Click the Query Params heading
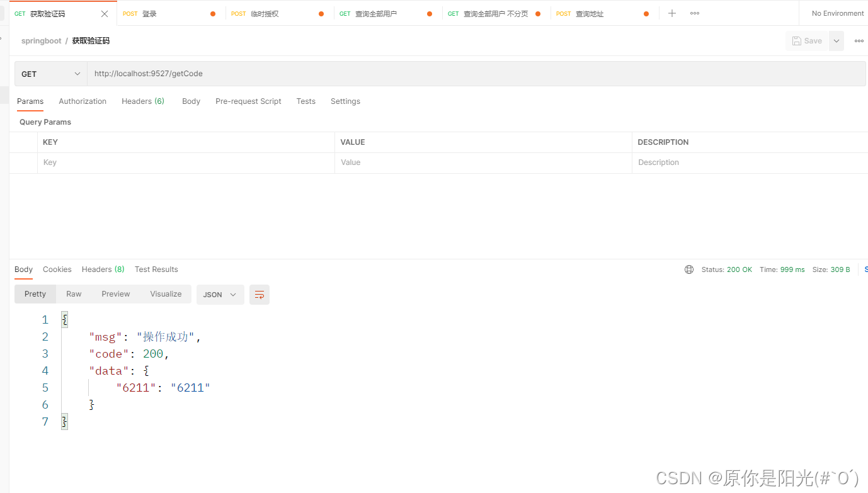Screen dimensions: 868x493 tap(45, 122)
